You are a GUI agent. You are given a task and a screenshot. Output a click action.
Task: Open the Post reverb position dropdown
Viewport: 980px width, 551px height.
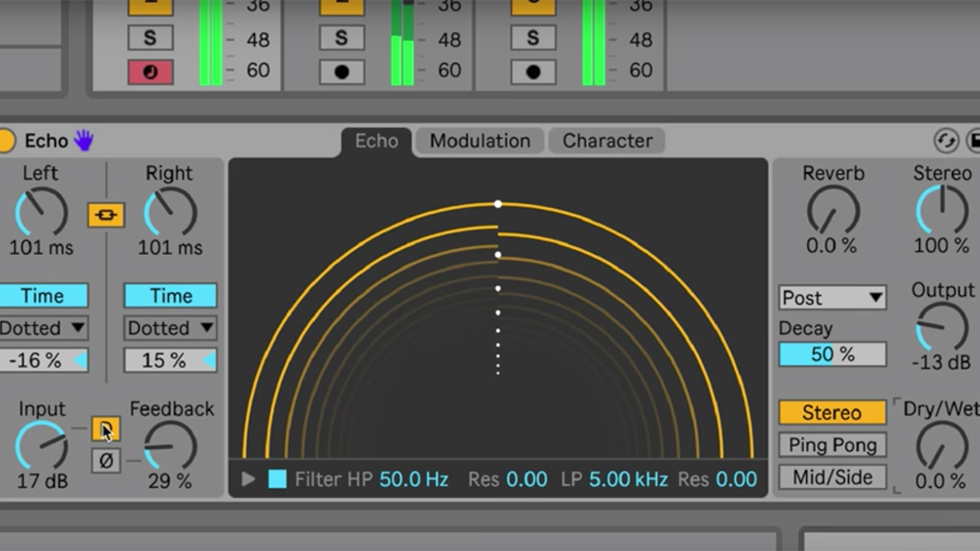click(x=831, y=297)
